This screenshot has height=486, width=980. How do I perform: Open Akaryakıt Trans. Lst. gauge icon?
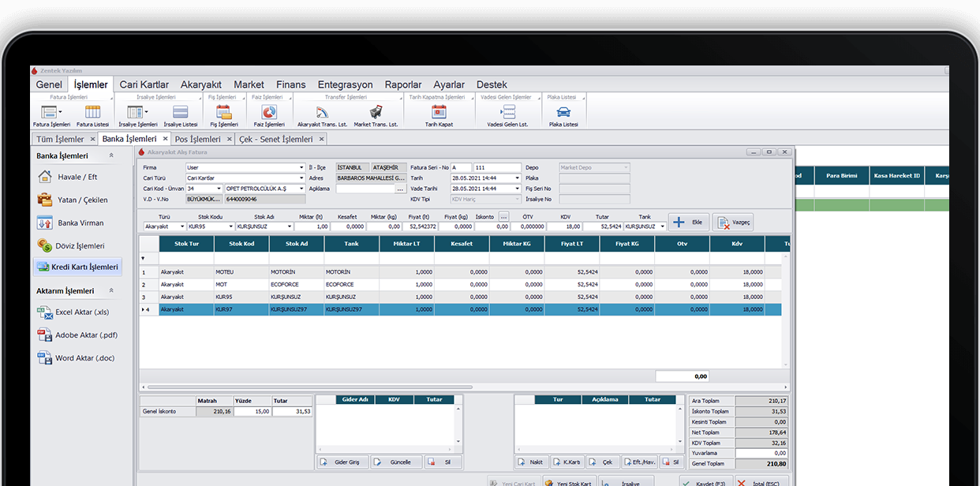point(322,112)
